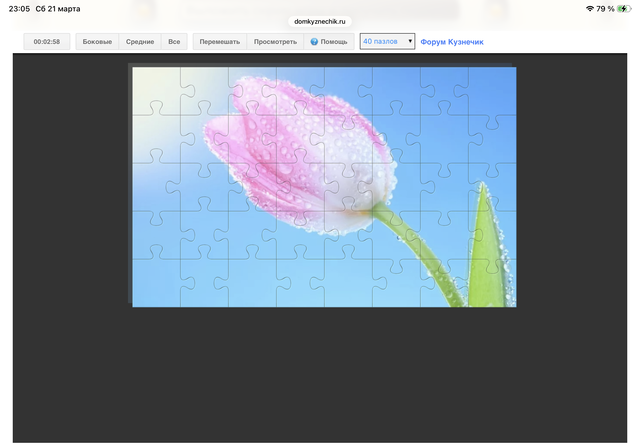Select the bottom-left corner puzzle piece
This screenshot has width=640, height=445.
[155, 283]
